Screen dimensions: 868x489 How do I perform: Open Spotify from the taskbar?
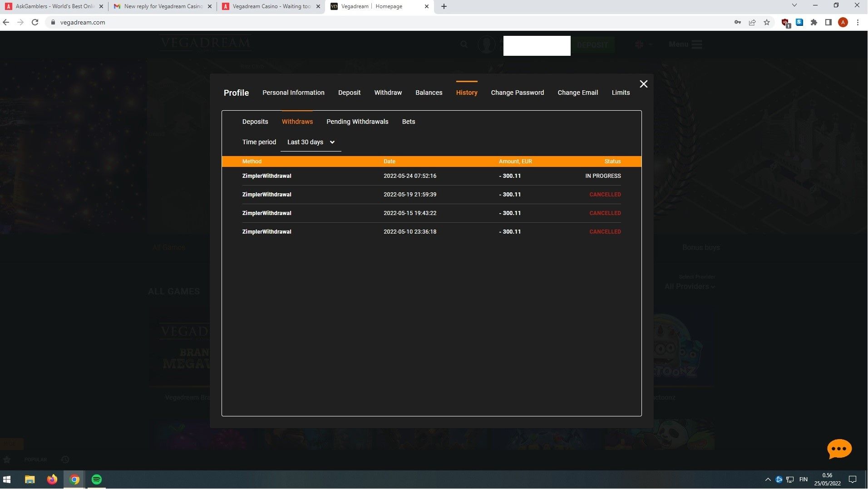click(x=97, y=479)
